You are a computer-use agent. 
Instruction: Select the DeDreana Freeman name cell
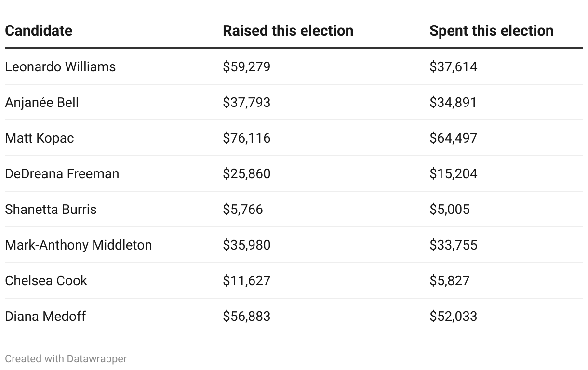(x=62, y=173)
